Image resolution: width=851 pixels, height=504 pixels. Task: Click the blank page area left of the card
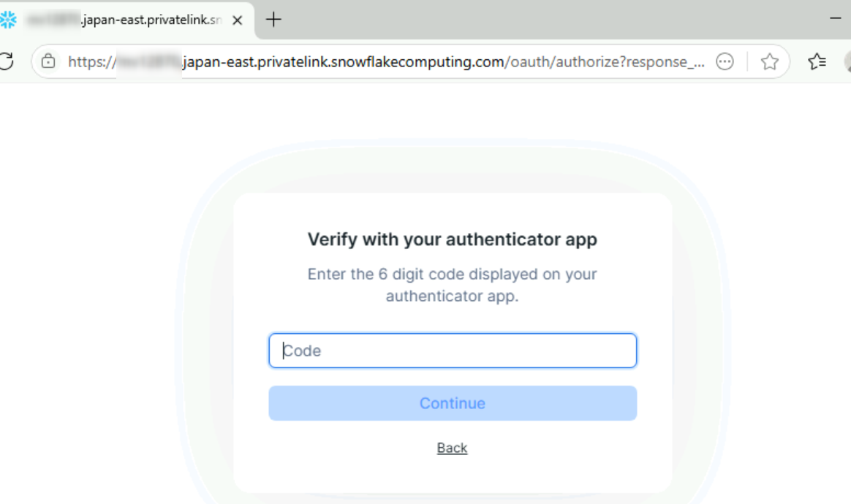(x=88, y=292)
